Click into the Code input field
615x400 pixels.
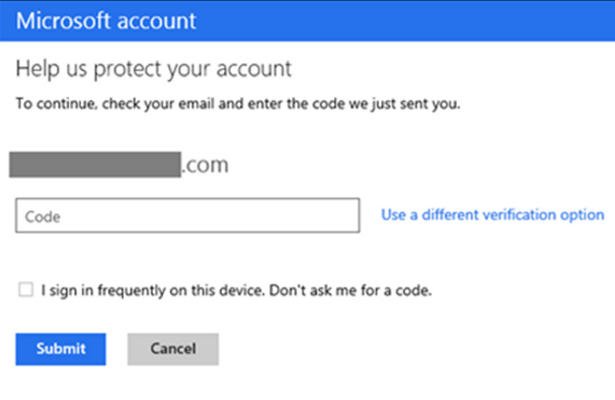pyautogui.click(x=187, y=215)
